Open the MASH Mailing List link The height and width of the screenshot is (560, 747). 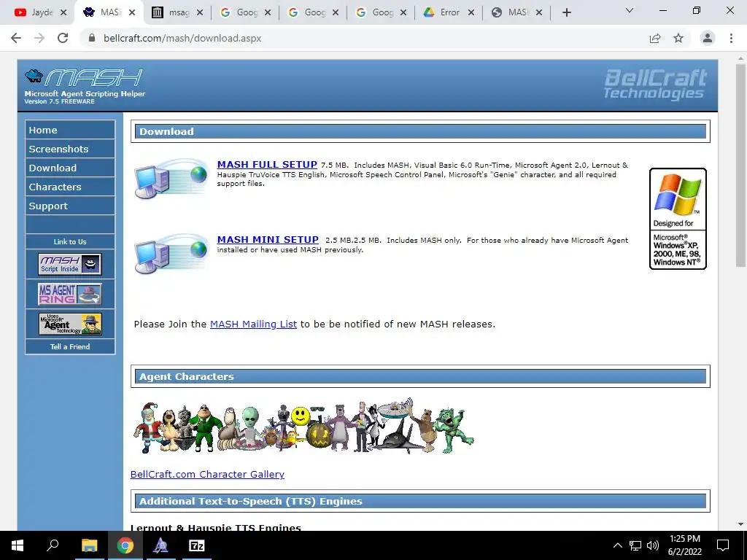pos(253,324)
